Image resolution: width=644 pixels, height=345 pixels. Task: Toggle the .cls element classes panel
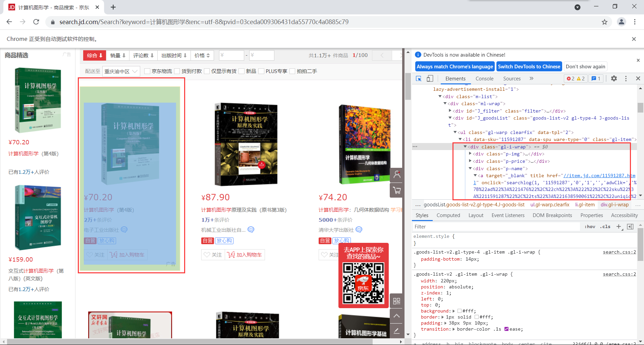[x=605, y=227]
